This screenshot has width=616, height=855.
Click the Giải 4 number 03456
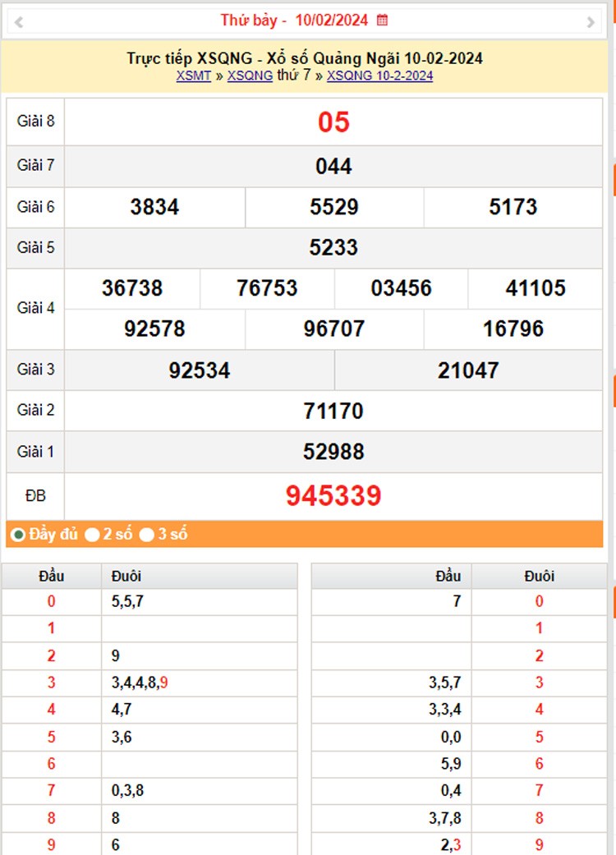401,288
